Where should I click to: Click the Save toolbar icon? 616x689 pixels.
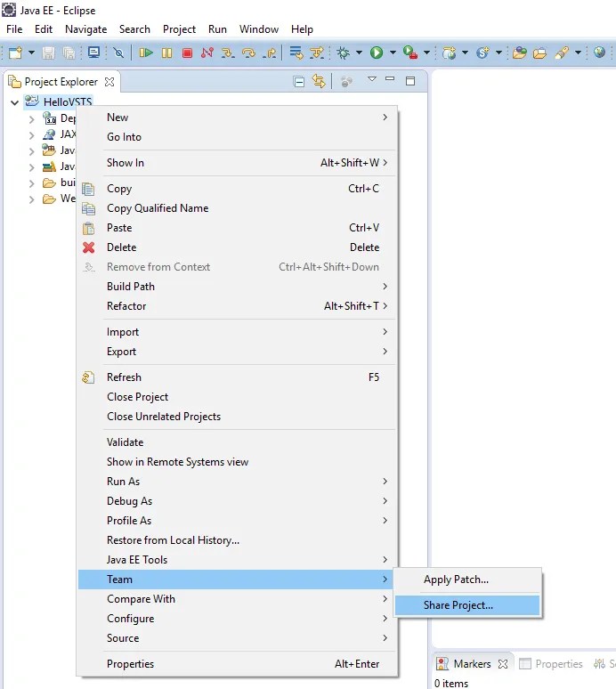click(48, 53)
